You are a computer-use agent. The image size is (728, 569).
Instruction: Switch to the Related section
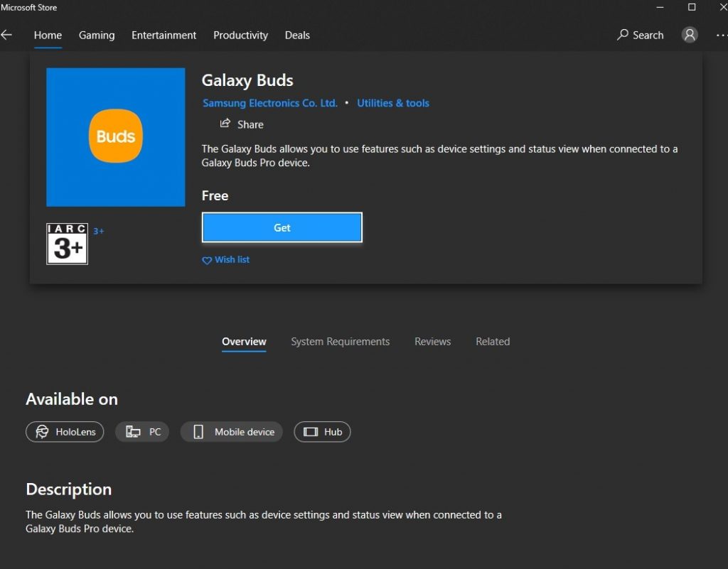(493, 342)
